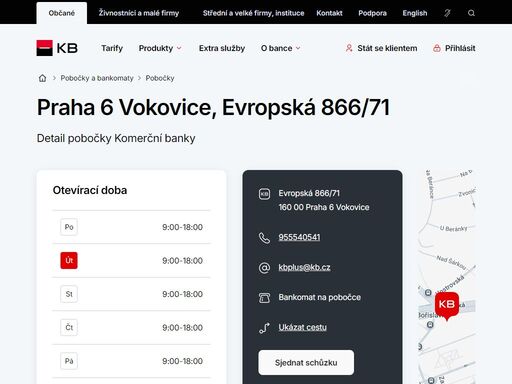Click the home breadcrumb icon
Image resolution: width=512 pixels, height=384 pixels.
pos(42,78)
